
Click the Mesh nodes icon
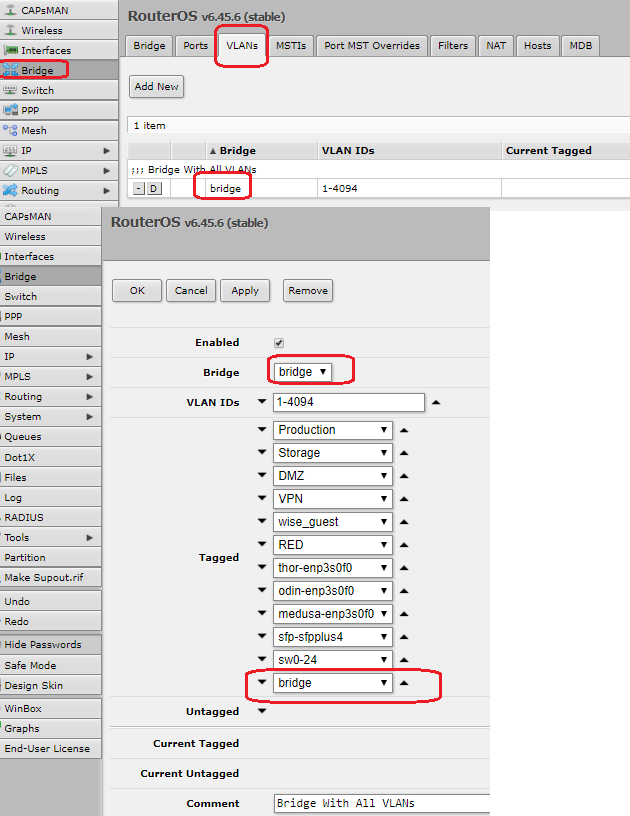(x=10, y=130)
